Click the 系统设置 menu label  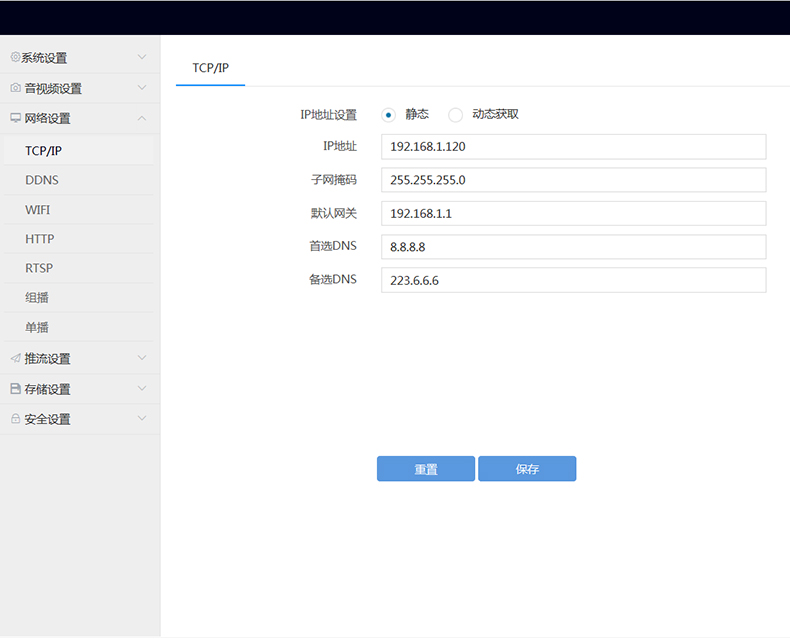coord(44,58)
